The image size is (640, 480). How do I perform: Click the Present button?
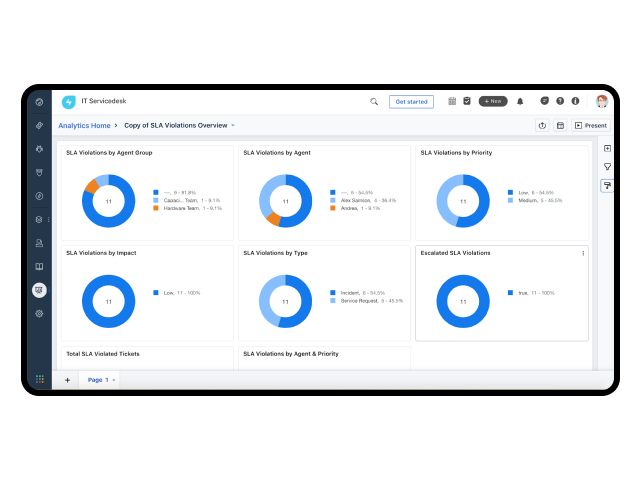click(x=591, y=126)
